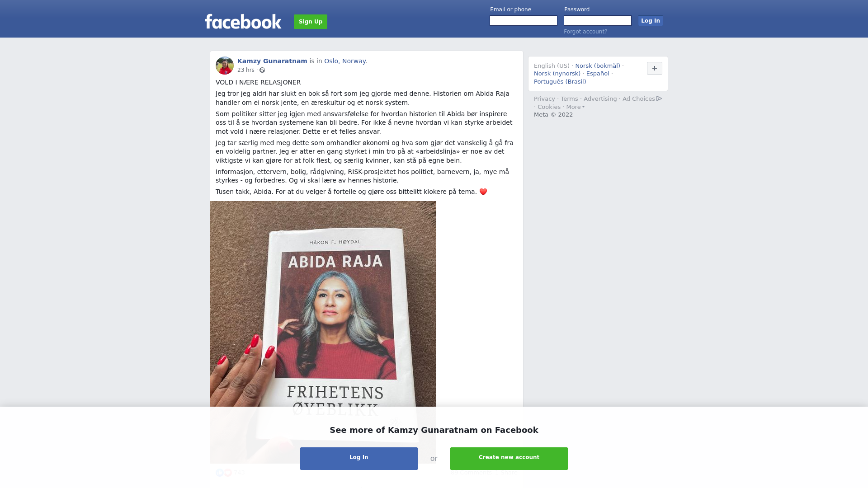This screenshot has height=488, width=868.
Task: Click the green Sign Up button
Action: pyautogui.click(x=311, y=22)
